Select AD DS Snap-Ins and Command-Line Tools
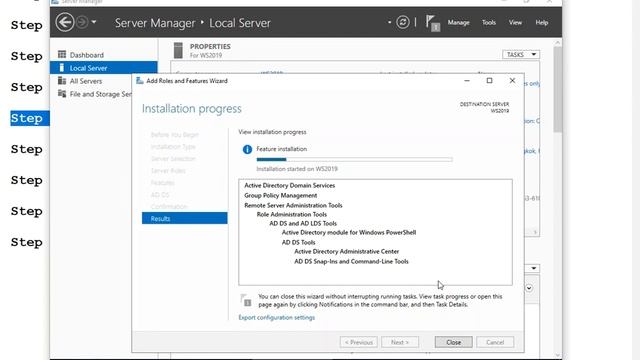Viewport: 640px width, 360px height. (351, 261)
